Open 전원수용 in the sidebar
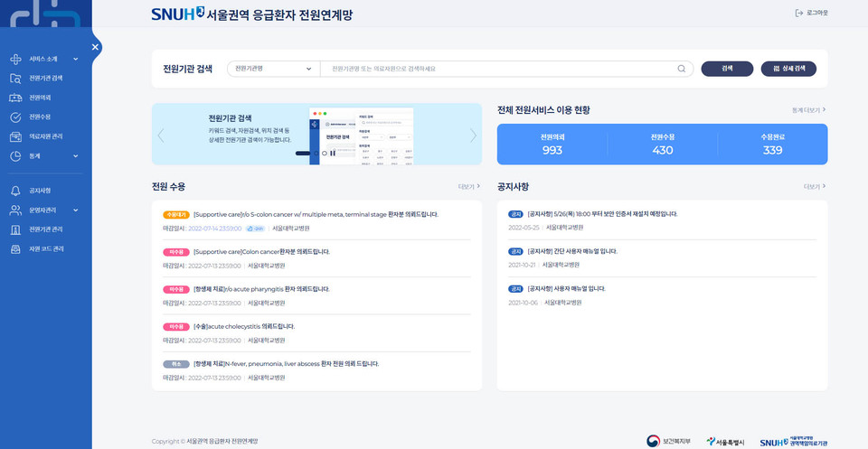The image size is (868, 449). 40,117
